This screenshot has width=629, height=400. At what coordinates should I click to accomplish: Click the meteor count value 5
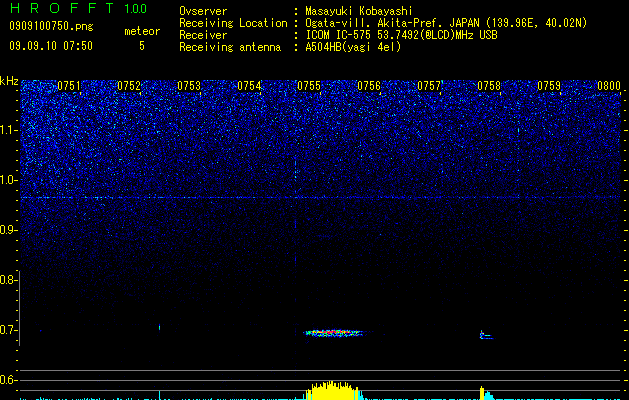pos(142,46)
